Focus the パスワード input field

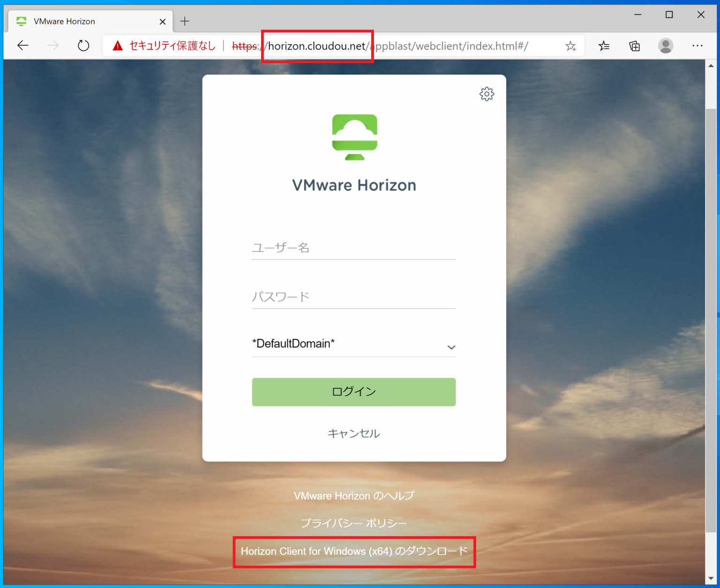tap(353, 297)
